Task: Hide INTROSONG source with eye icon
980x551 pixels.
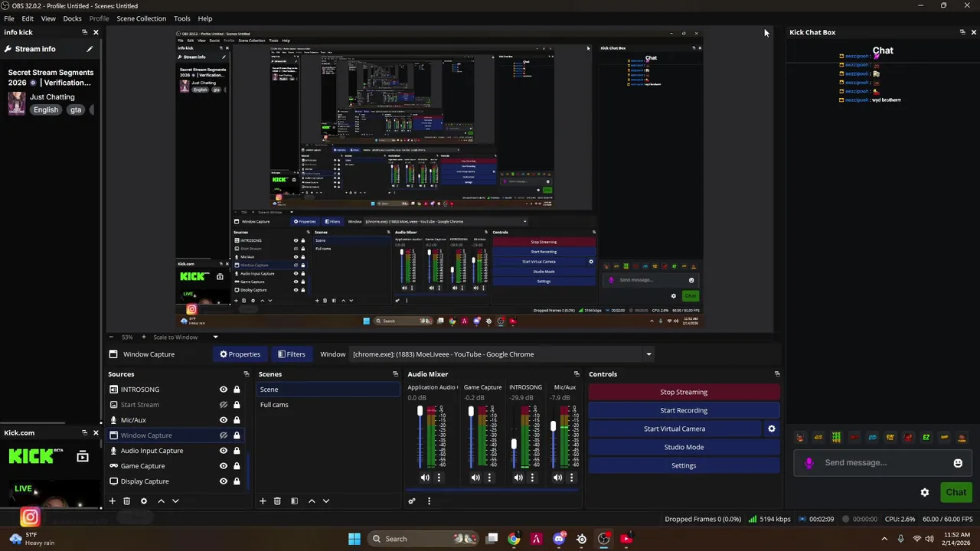Action: (x=224, y=390)
